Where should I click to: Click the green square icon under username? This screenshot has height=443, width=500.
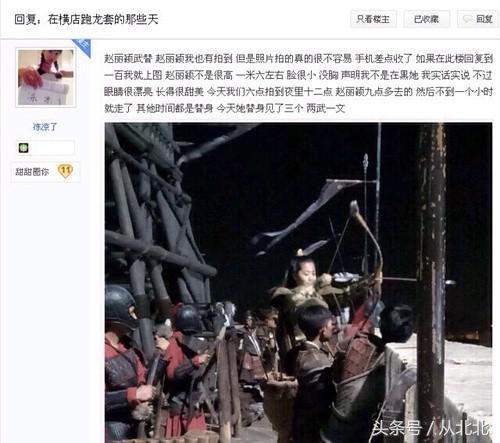23,148
